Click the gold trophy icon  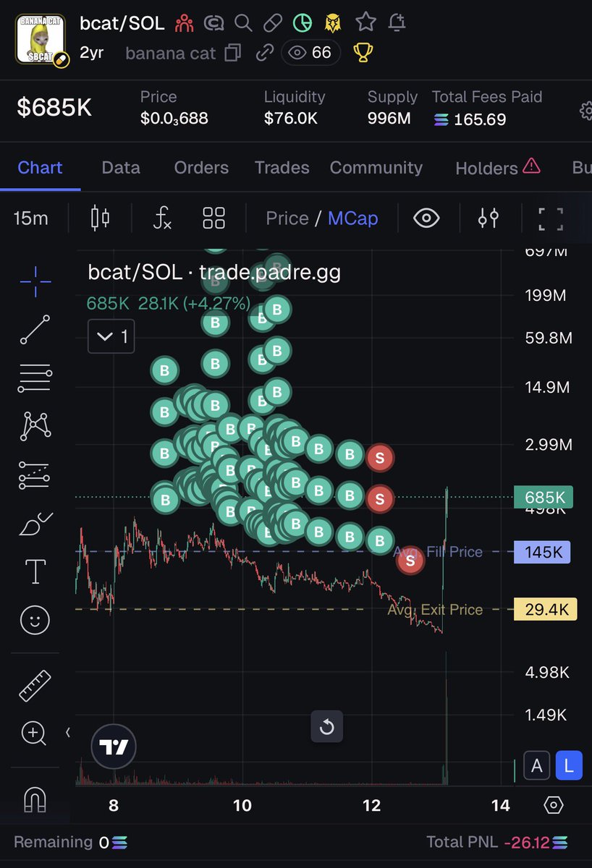363,53
